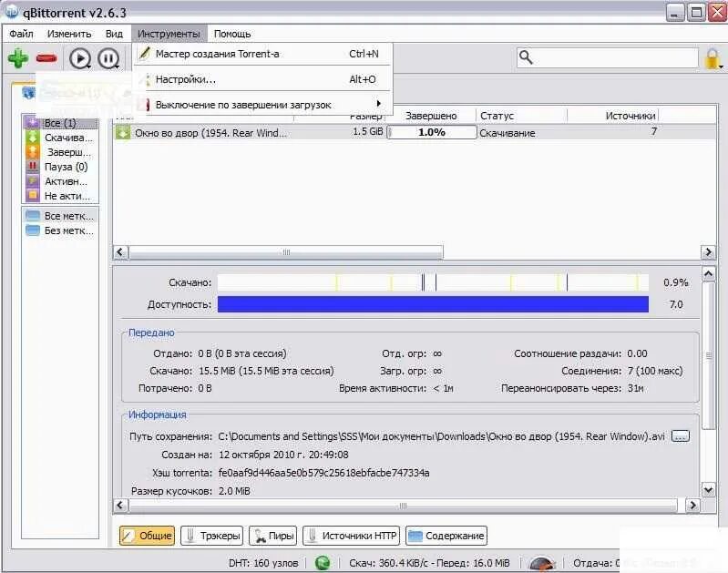Click the Скач: 360.4 KiB/c download speed status
Image resolution: width=728 pixels, height=573 pixels.
click(x=429, y=563)
